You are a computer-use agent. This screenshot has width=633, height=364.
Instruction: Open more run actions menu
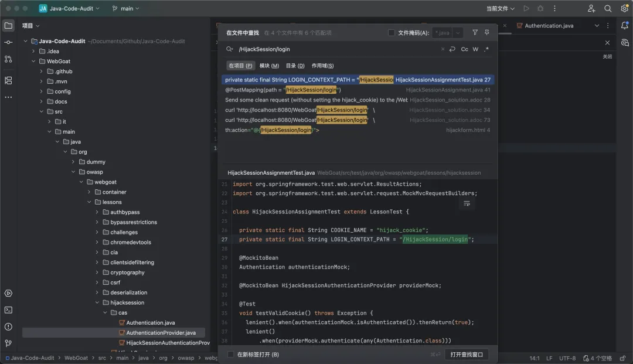[x=554, y=8]
